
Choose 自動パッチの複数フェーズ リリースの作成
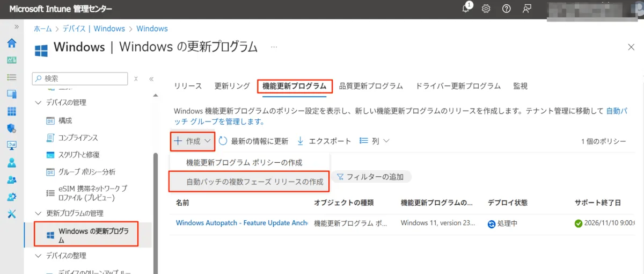coord(249,182)
